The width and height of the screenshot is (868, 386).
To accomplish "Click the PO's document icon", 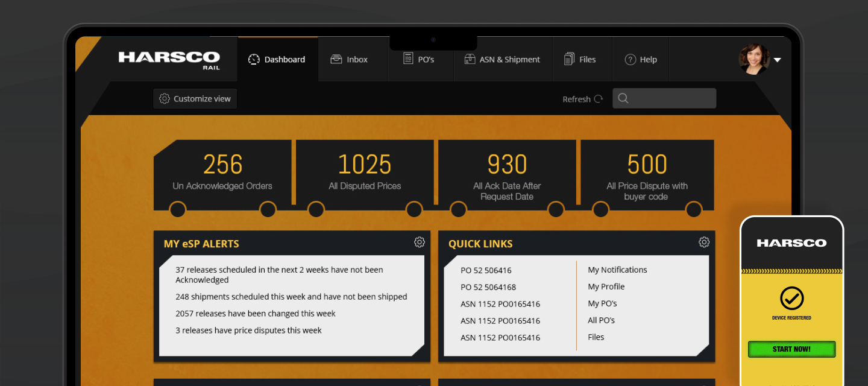I will point(408,59).
